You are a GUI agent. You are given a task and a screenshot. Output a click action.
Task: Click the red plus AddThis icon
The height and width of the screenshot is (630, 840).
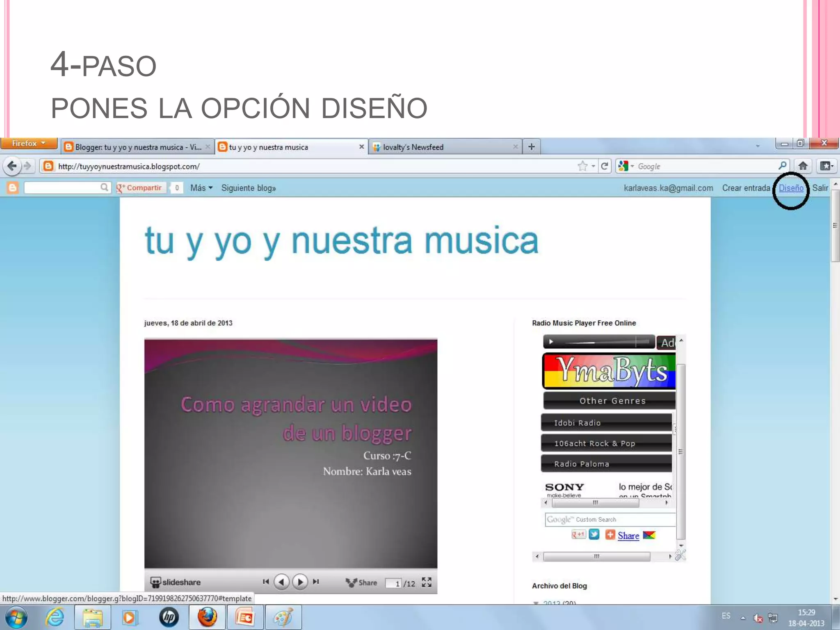[610, 535]
